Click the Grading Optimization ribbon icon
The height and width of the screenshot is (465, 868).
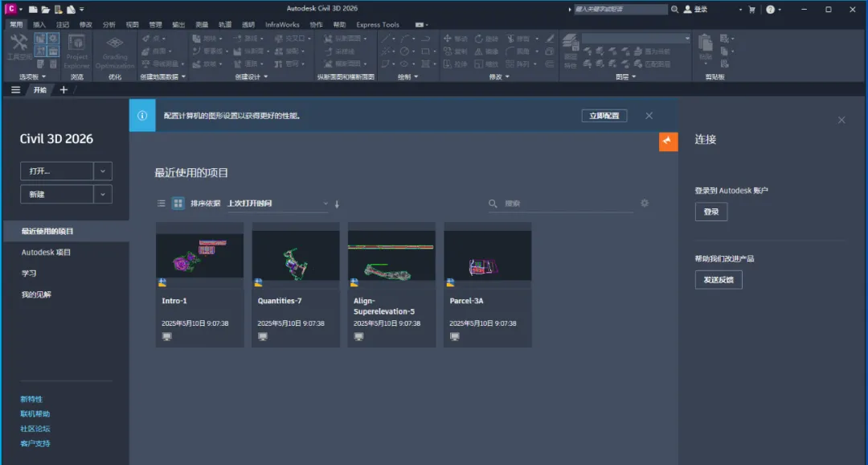pos(115,43)
